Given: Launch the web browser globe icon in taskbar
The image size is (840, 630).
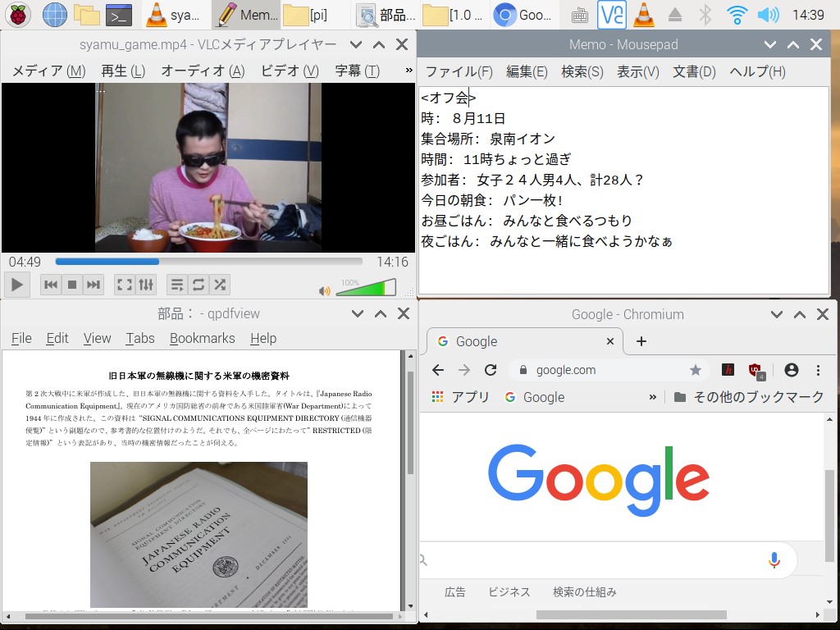Looking at the screenshot, I should coord(55,15).
